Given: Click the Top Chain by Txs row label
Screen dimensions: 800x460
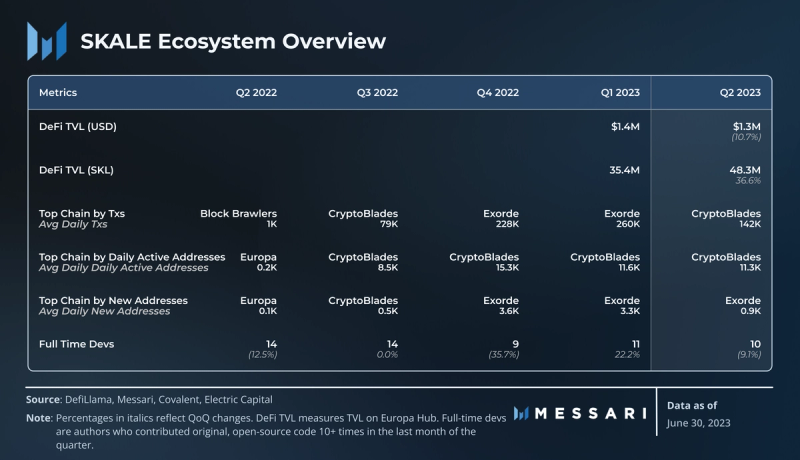Looking at the screenshot, I should click(x=82, y=213).
